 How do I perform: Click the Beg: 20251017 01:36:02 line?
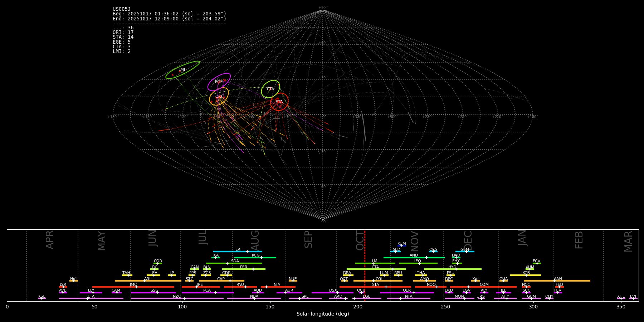coord(170,14)
